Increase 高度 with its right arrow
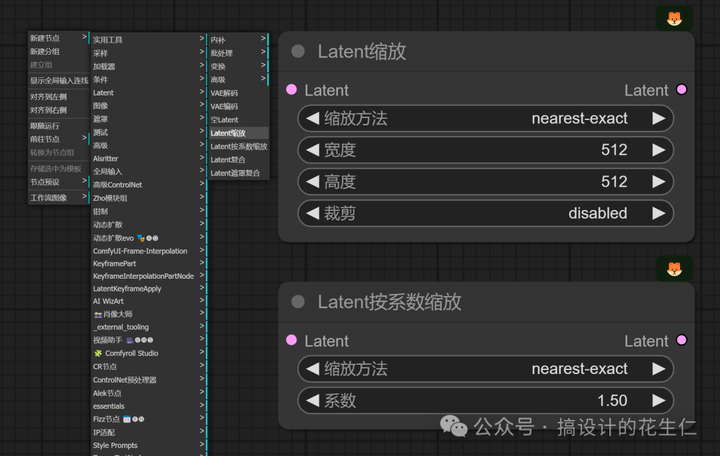 click(659, 182)
